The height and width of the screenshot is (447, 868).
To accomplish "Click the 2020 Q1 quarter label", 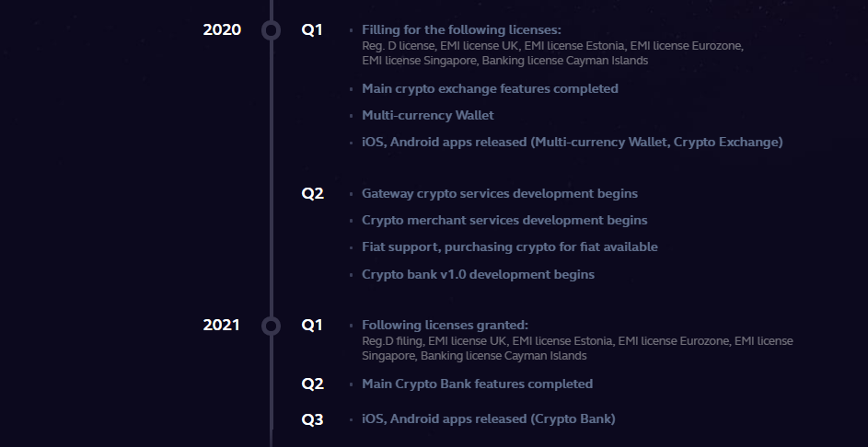I will point(312,29).
